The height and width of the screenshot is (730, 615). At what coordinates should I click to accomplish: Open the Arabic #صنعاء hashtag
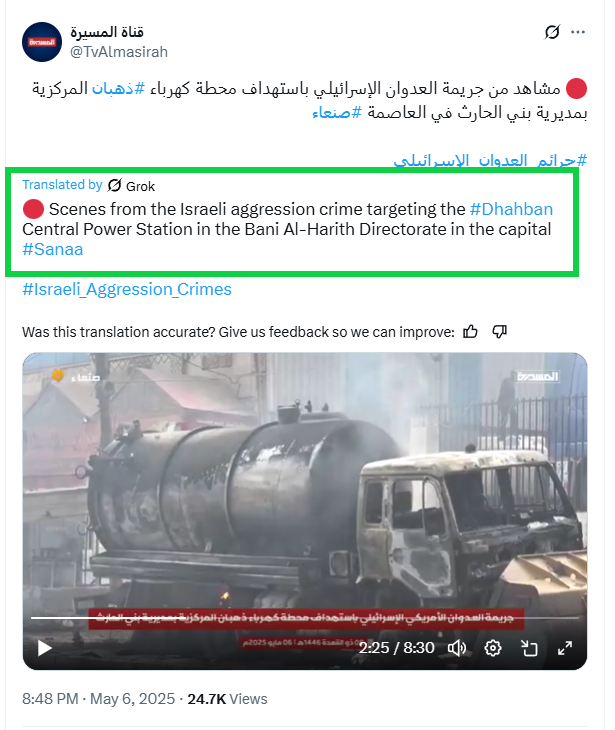click(x=337, y=112)
